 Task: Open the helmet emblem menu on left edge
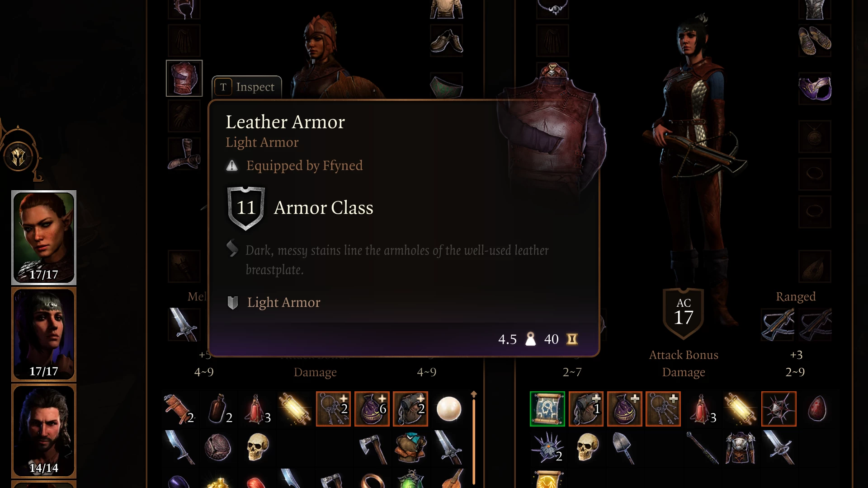pyautogui.click(x=19, y=157)
